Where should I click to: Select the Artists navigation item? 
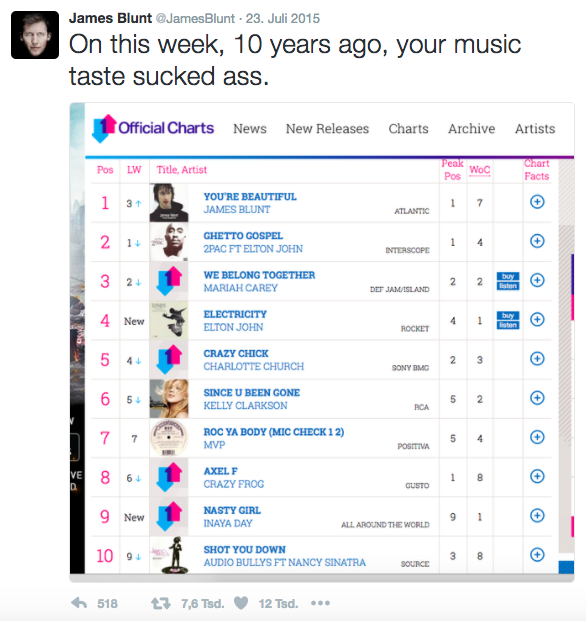point(535,129)
